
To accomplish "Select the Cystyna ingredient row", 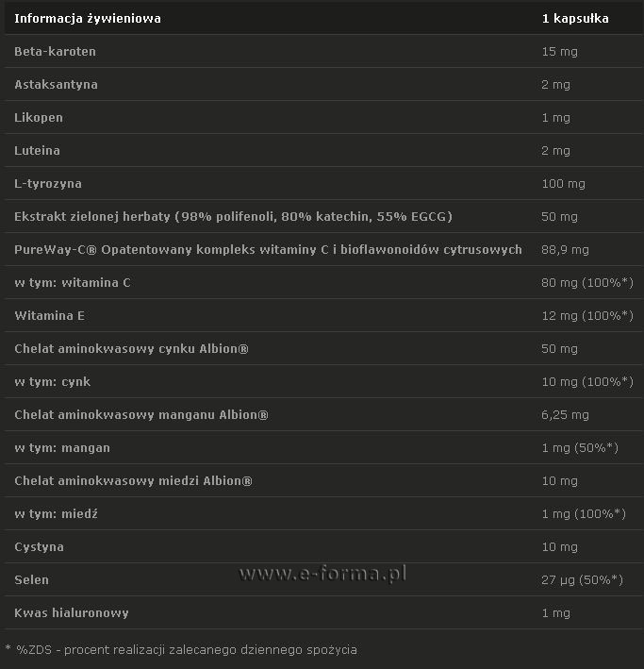I will pos(323,547).
